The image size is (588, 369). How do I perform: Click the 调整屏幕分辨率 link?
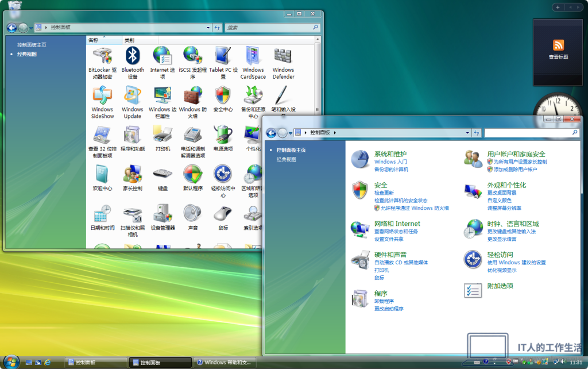(x=504, y=208)
